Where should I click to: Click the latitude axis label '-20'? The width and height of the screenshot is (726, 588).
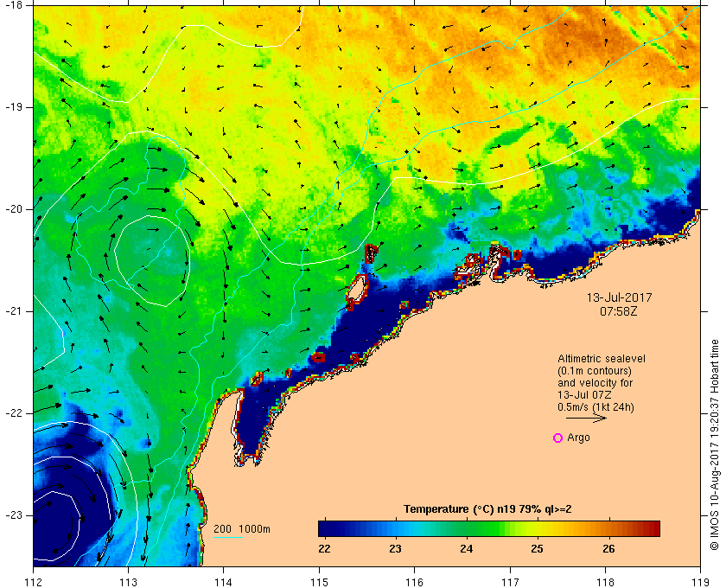pos(14,209)
